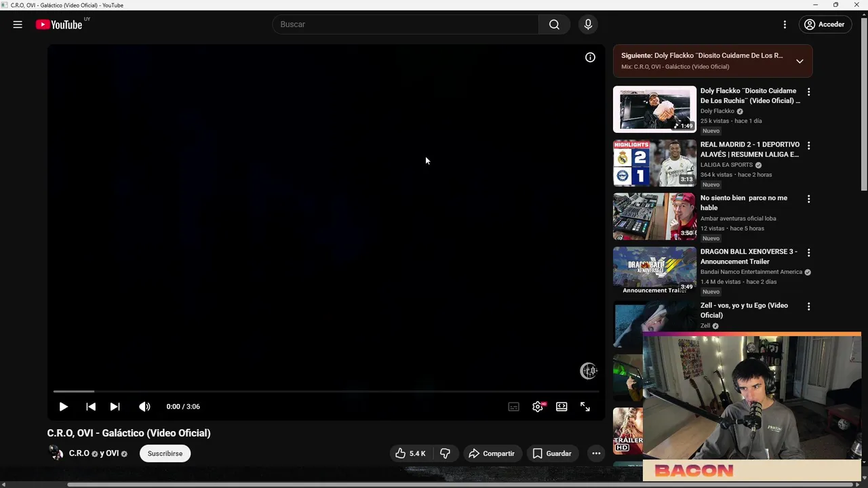Open Dragon Ball Xenoverse 3 trailer thumbnail
This screenshot has height=488, width=868.
pos(654,270)
